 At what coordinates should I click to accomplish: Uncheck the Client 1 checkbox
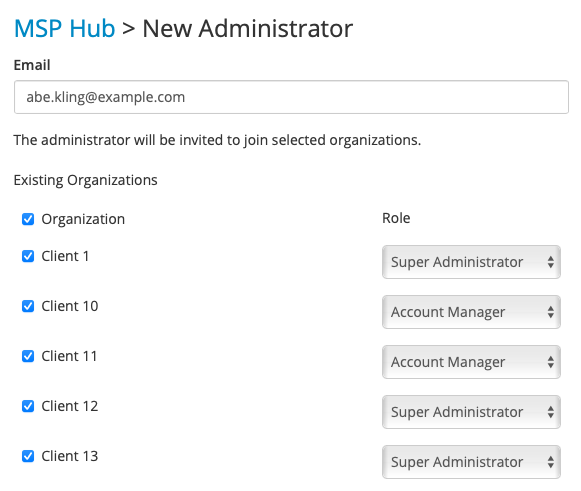pos(28,256)
